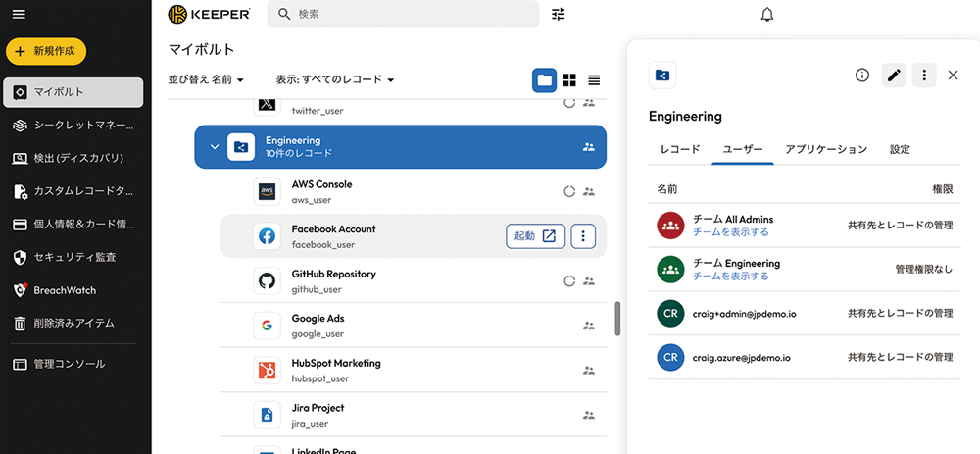Switch to folder view mode
The height and width of the screenshot is (454, 980).
pos(544,79)
